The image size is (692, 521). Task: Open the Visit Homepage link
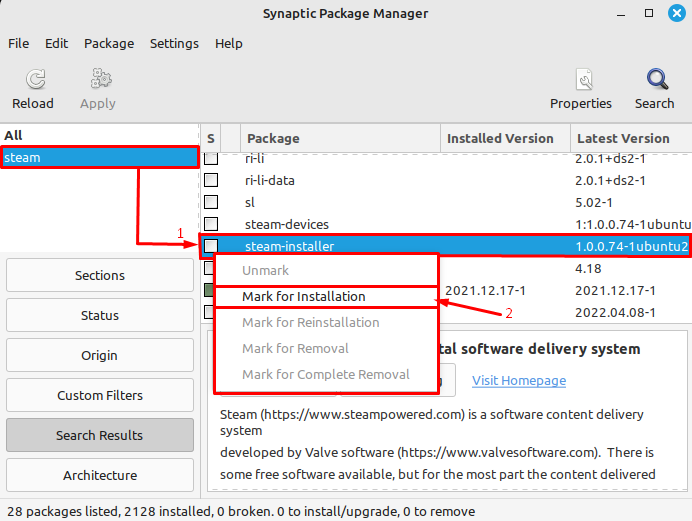point(519,380)
